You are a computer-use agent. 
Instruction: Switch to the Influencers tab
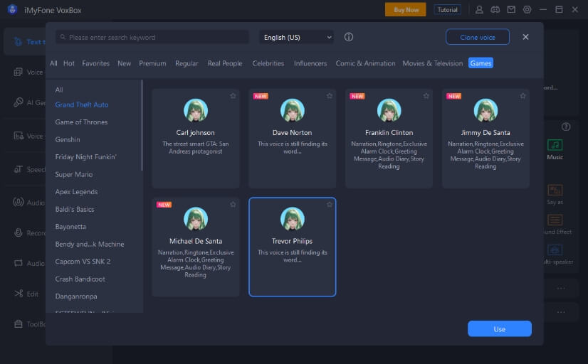310,63
